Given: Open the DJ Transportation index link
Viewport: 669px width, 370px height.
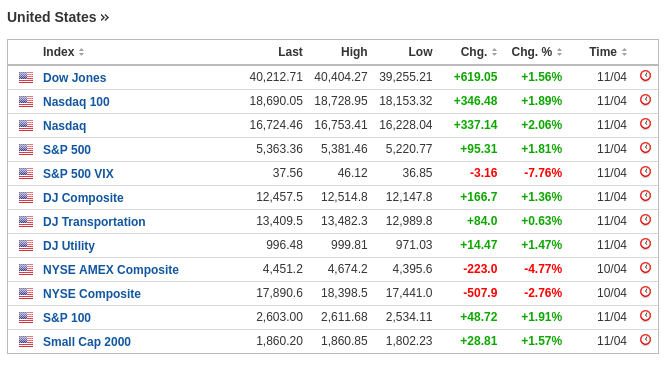Looking at the screenshot, I should (x=94, y=221).
